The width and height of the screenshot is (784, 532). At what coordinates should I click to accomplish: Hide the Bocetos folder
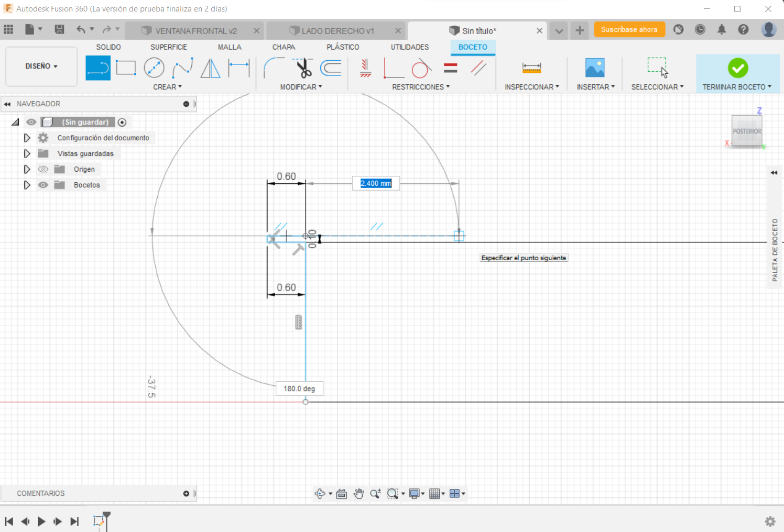pyautogui.click(x=43, y=185)
